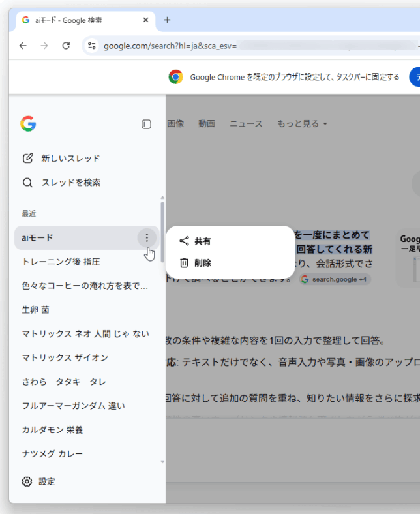The width and height of the screenshot is (420, 514).
Task: Collapse the sidebar panel icon
Action: tap(146, 124)
